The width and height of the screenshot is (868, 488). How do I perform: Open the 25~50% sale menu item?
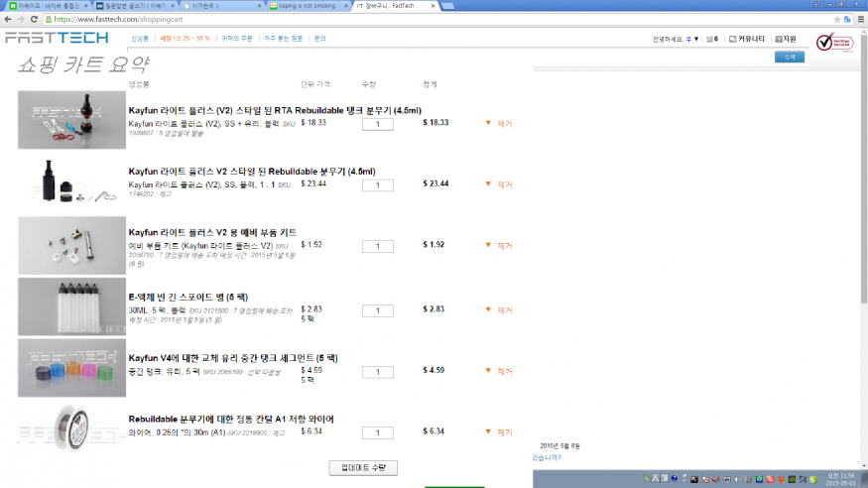coord(185,39)
